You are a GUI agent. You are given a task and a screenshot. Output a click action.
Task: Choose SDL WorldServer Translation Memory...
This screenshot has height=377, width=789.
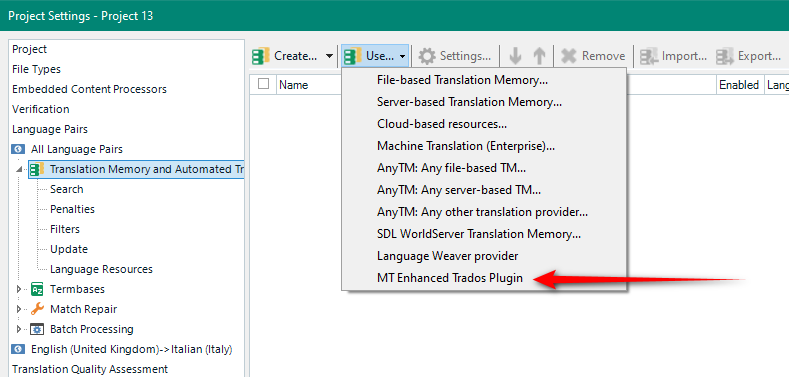pos(479,234)
